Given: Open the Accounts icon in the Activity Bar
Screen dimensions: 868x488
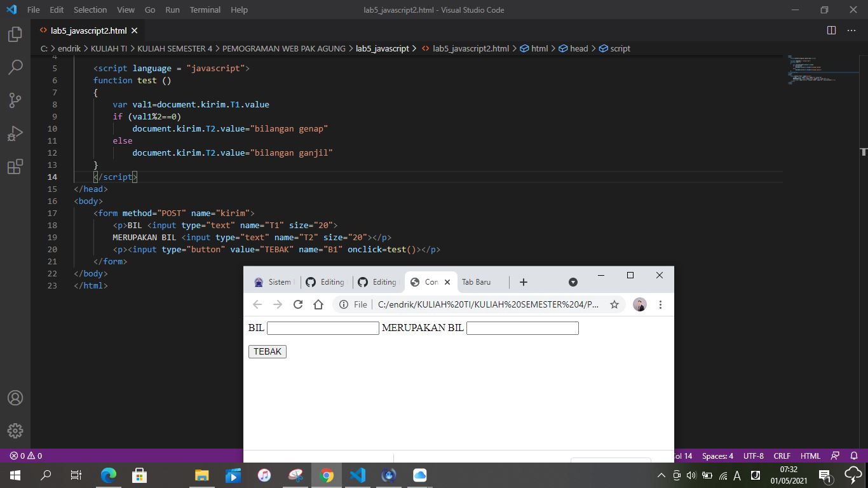Looking at the screenshot, I should pos(15,398).
